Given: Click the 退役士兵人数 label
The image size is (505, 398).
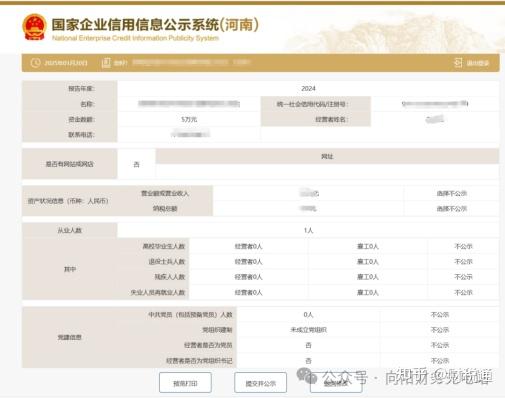Looking at the screenshot, I should coord(167,262).
